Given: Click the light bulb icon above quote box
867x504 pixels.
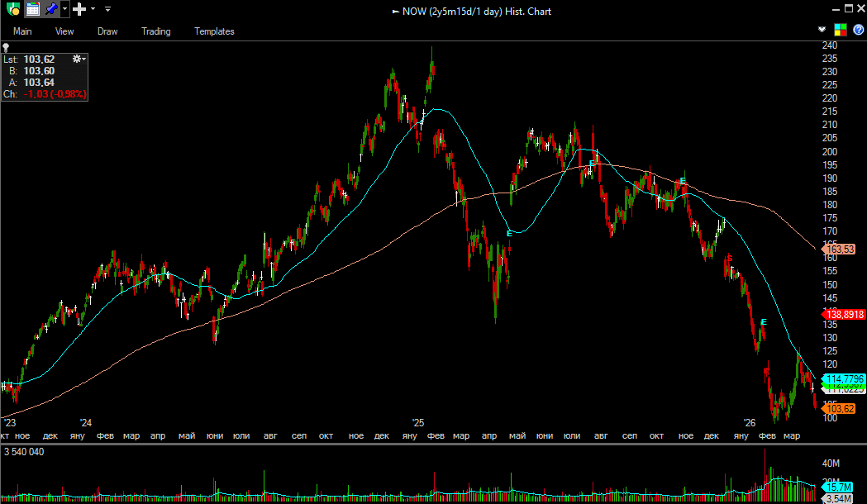Looking at the screenshot, I should pyautogui.click(x=6, y=48).
